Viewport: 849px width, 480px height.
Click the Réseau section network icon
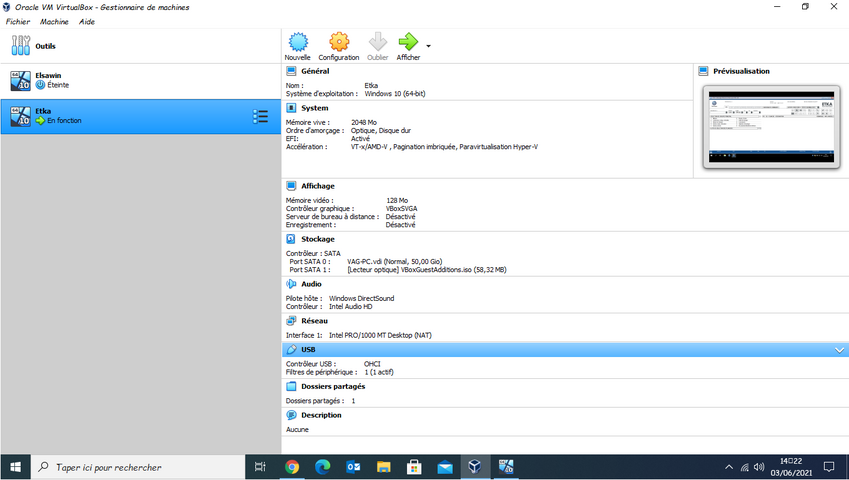coord(291,320)
